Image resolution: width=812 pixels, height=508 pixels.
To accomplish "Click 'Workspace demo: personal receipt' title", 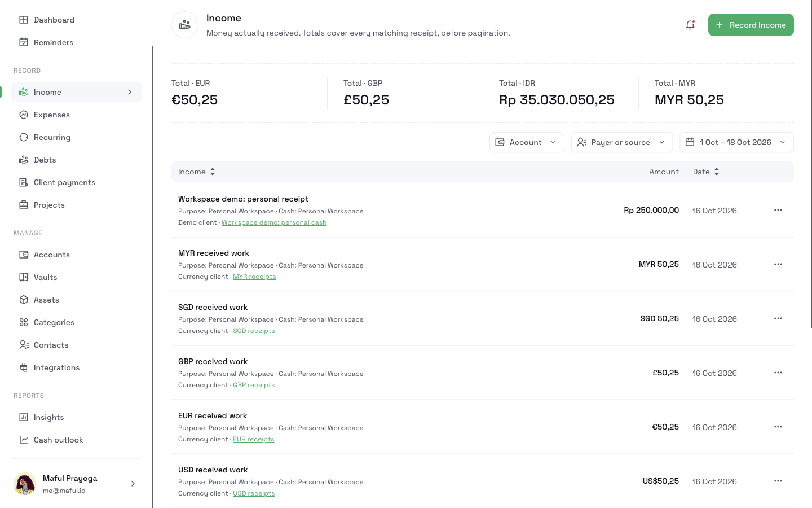I will tap(243, 199).
